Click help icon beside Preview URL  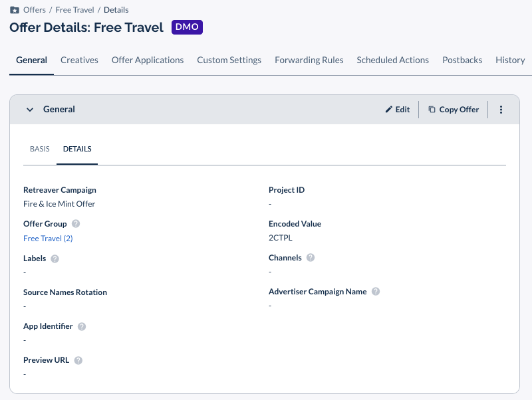pyautogui.click(x=78, y=360)
